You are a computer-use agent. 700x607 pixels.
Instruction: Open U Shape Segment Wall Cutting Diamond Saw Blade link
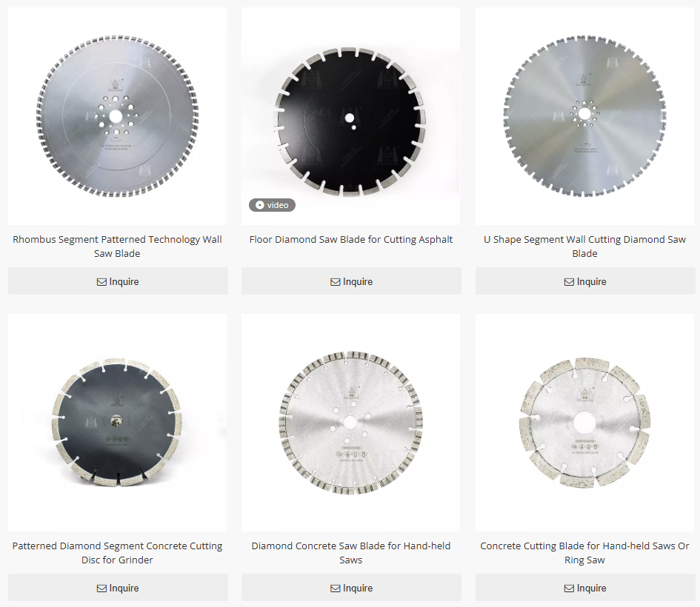[x=585, y=247]
